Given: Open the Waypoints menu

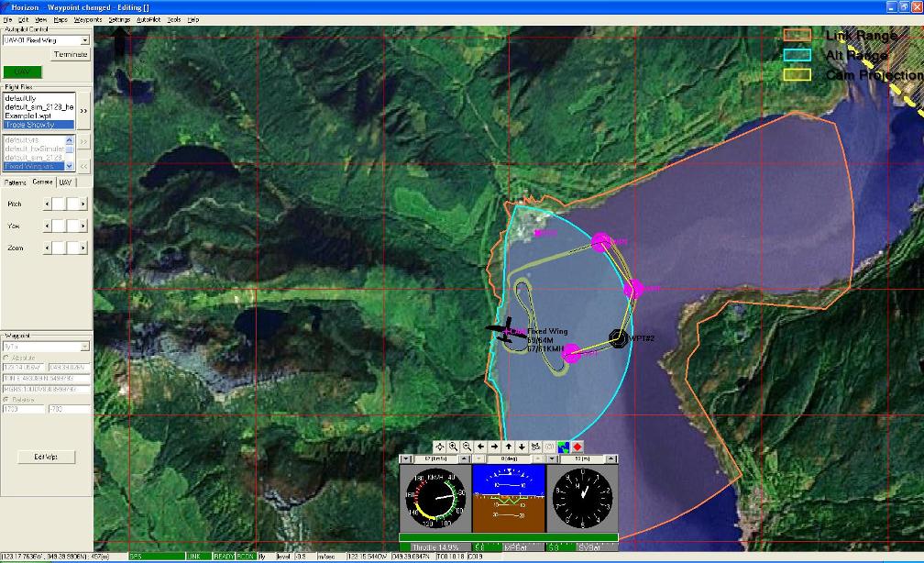Looking at the screenshot, I should 87,19.
